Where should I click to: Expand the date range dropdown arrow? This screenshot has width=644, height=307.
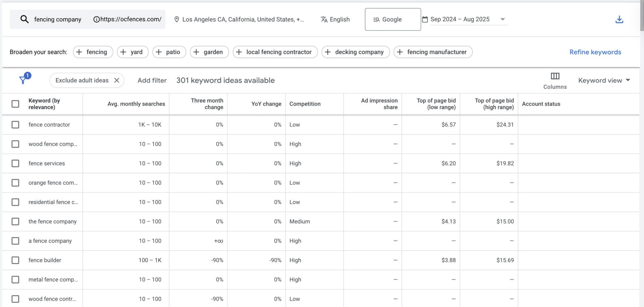point(502,19)
